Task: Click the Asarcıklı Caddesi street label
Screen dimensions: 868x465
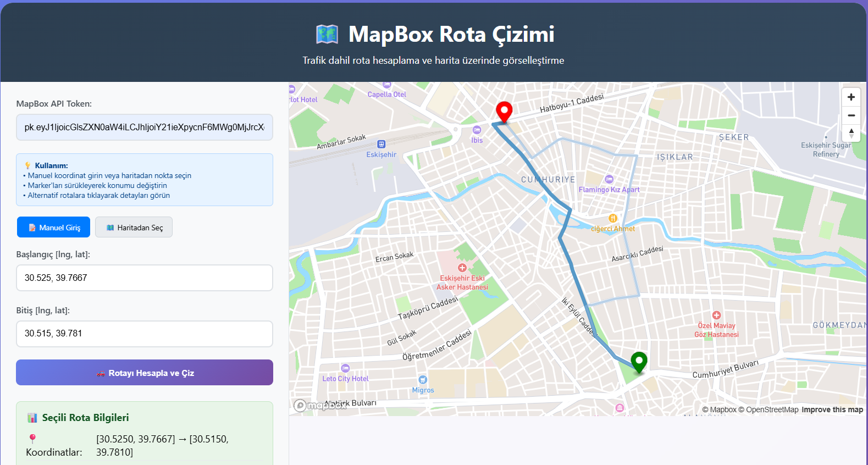Action: (638, 254)
